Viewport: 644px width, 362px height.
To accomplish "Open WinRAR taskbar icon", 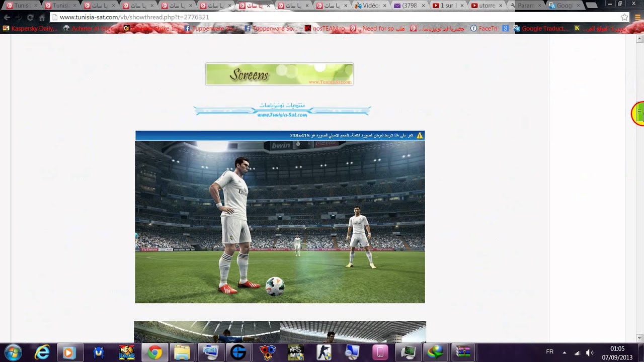I will [463, 352].
